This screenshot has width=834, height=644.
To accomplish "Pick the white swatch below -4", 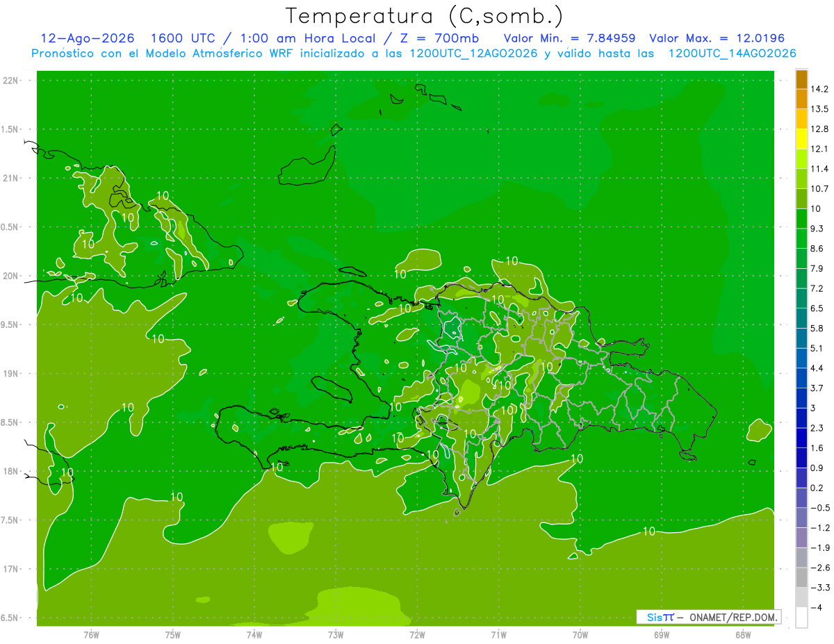I will [801, 618].
